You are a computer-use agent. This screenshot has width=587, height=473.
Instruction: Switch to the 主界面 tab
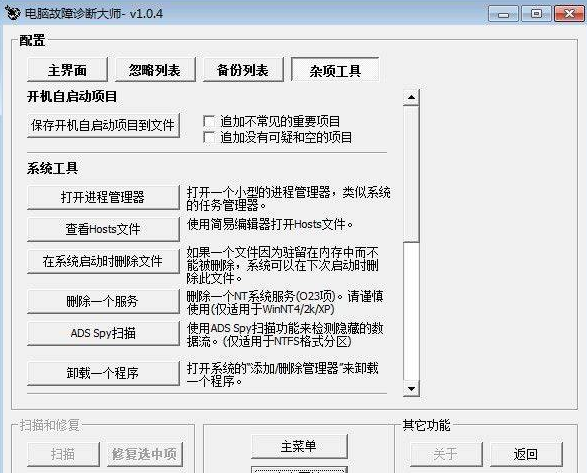coord(67,70)
